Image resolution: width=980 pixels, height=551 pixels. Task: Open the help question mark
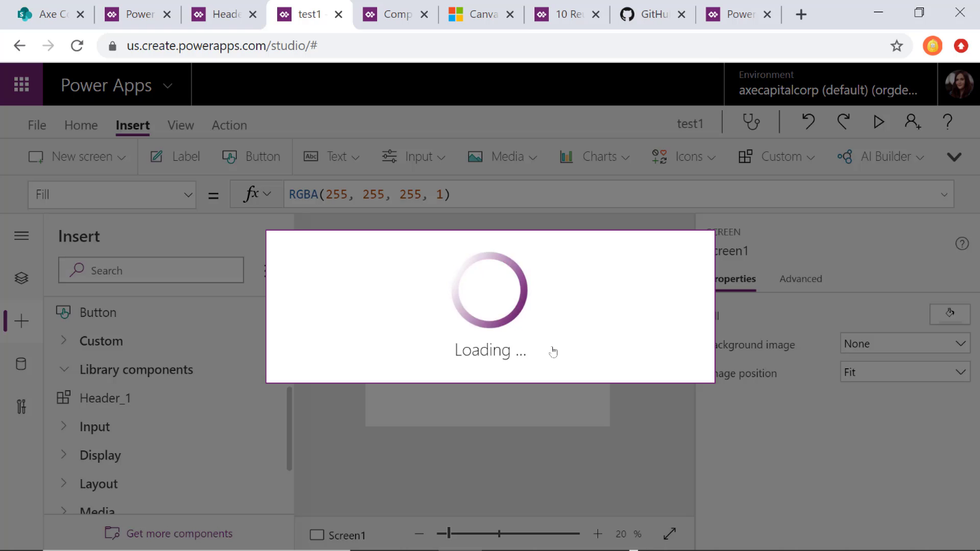click(x=948, y=122)
